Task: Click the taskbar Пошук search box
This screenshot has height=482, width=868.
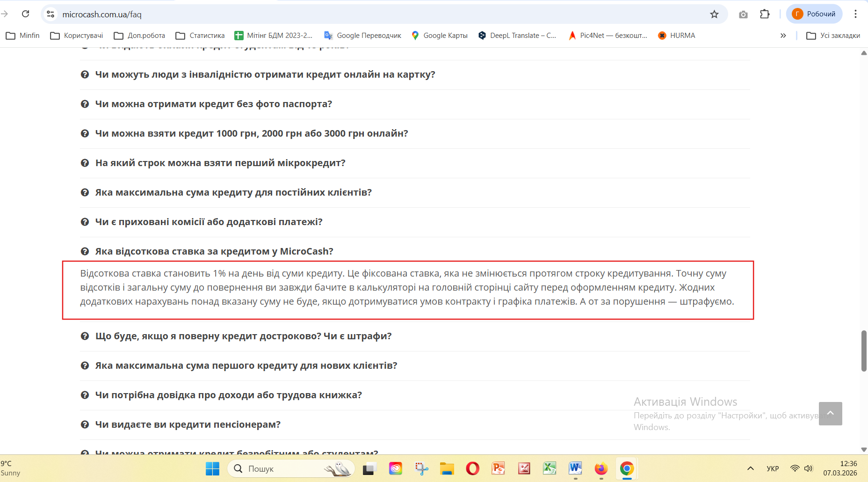Action: click(291, 468)
